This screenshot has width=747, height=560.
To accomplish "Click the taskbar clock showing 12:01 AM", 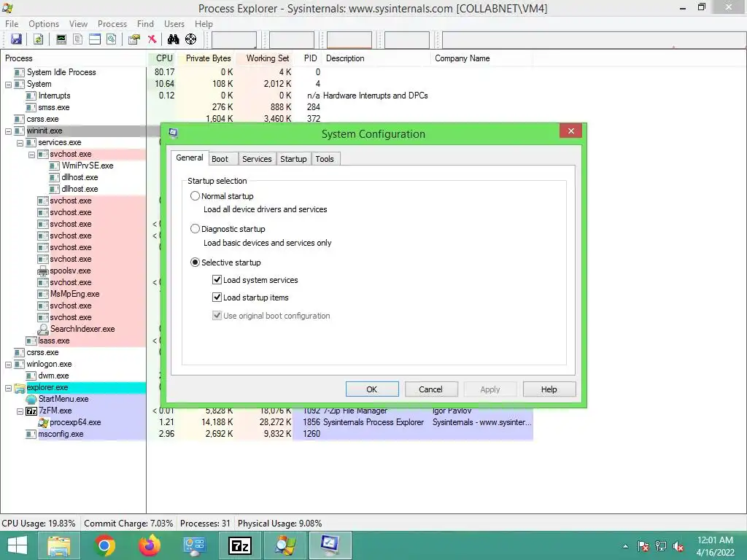I will [x=715, y=546].
